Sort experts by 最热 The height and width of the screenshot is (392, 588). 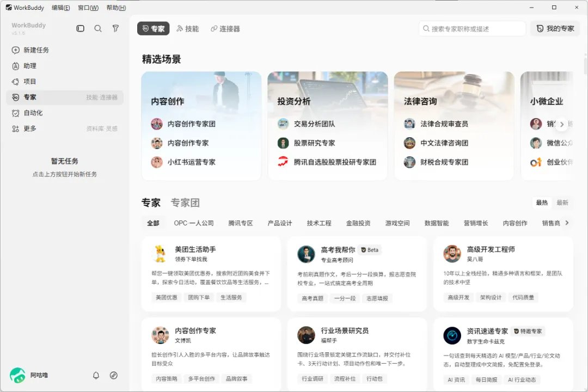[x=542, y=203]
